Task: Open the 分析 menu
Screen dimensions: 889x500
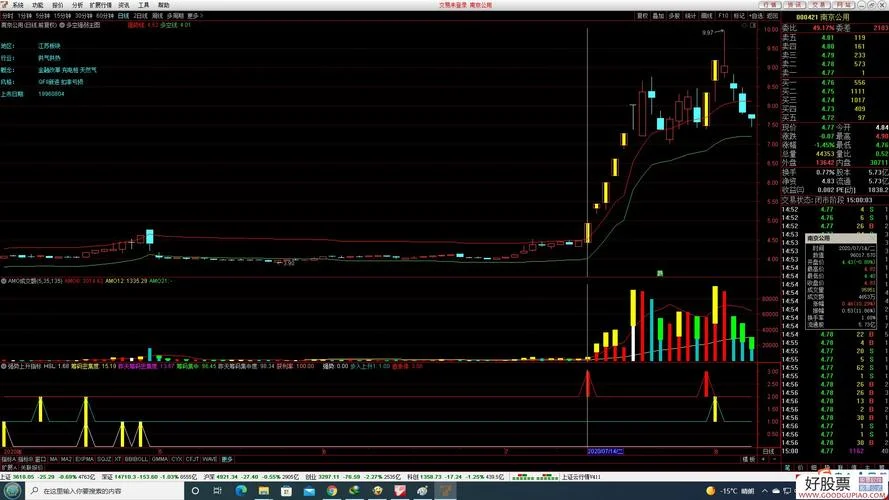Action: tap(78, 5)
